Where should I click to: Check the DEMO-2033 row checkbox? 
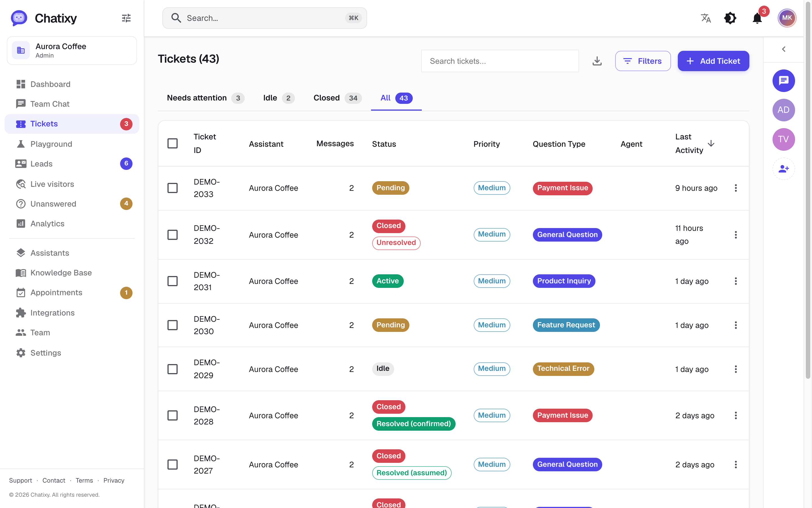point(173,188)
